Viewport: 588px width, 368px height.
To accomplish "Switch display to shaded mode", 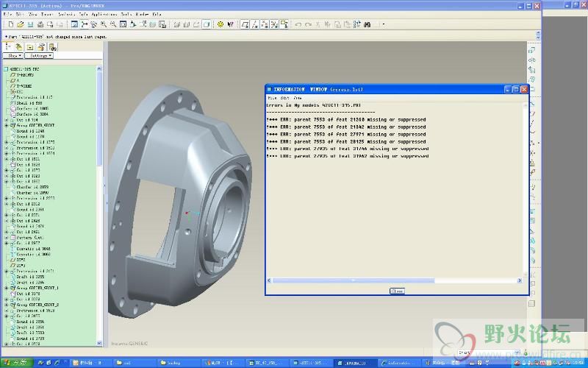I will (x=207, y=24).
